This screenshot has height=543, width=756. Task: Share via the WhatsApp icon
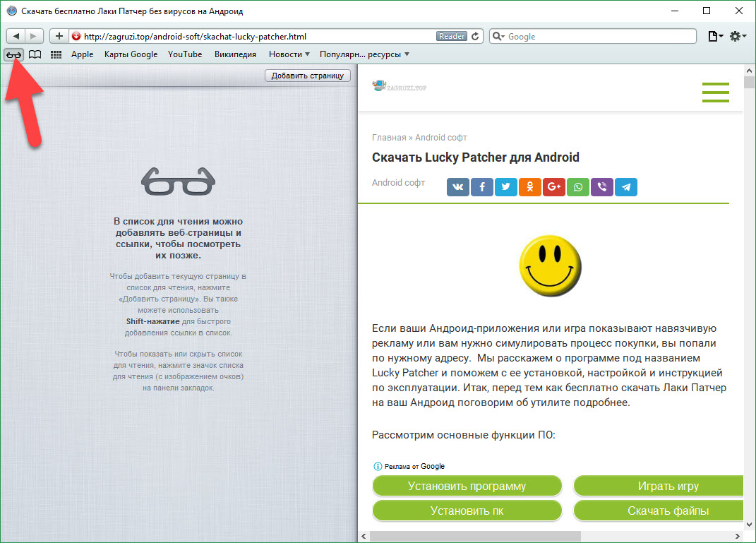click(x=578, y=186)
